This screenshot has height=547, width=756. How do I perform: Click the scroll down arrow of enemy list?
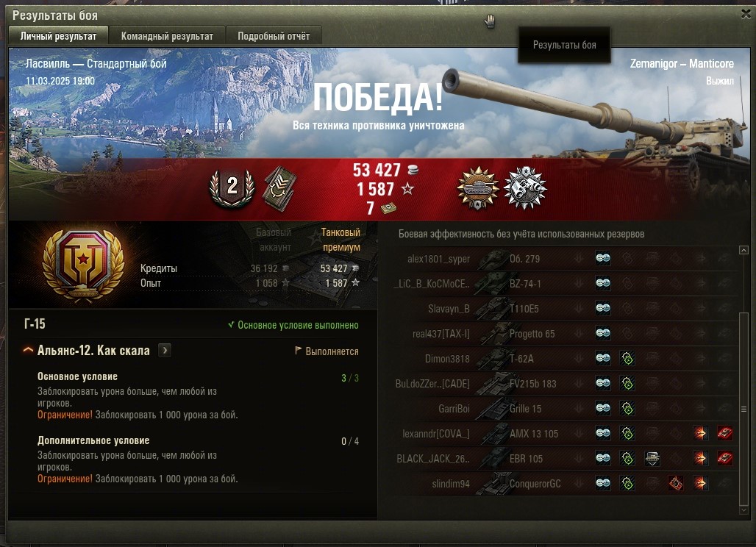click(x=743, y=510)
